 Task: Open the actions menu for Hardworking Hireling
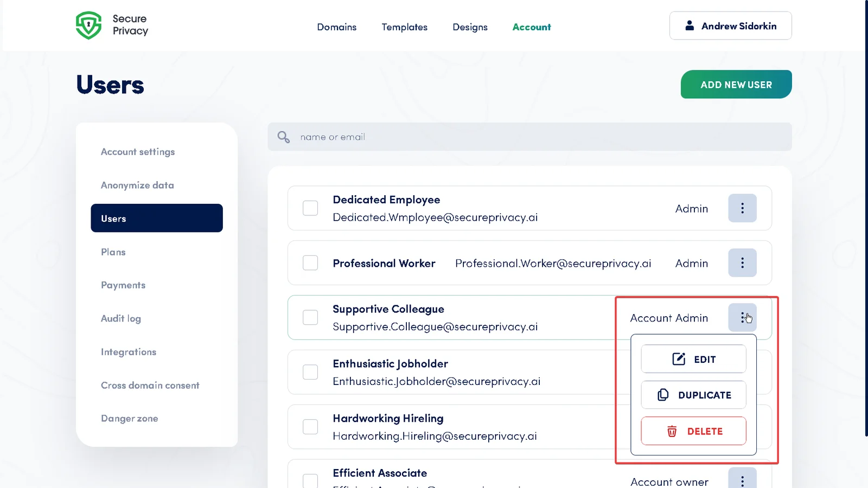click(743, 427)
